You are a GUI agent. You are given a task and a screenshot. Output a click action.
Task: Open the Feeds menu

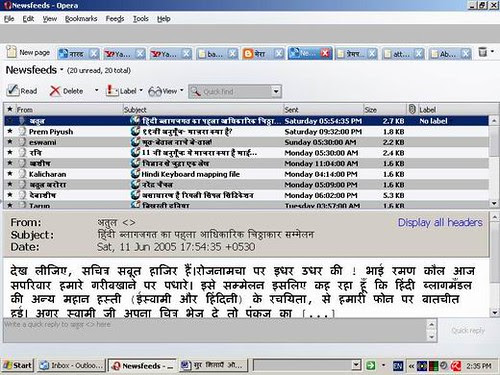point(115,19)
